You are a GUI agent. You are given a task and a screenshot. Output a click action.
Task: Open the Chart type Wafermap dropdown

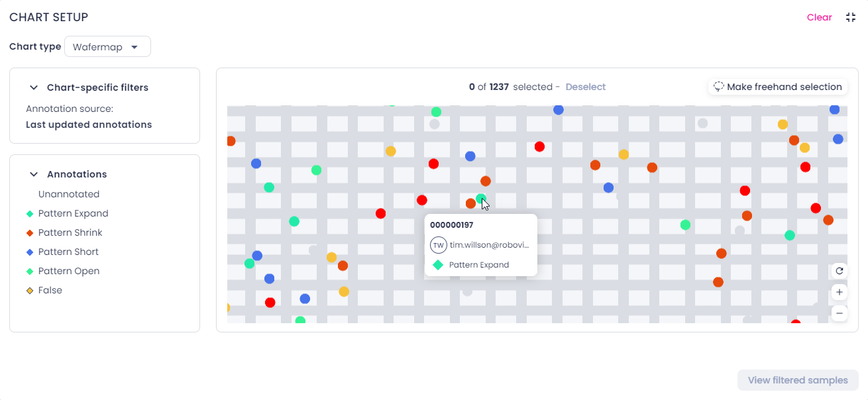pyautogui.click(x=107, y=47)
